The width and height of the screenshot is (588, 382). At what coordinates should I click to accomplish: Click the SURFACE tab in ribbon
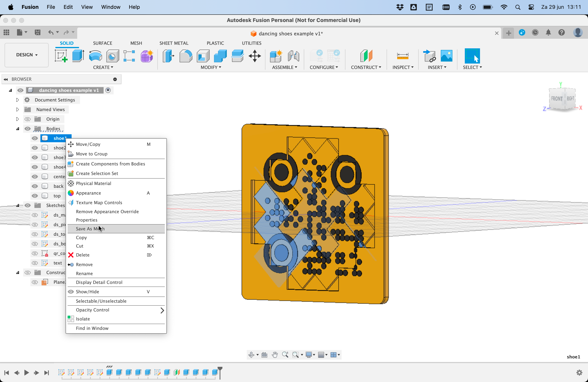click(x=102, y=43)
